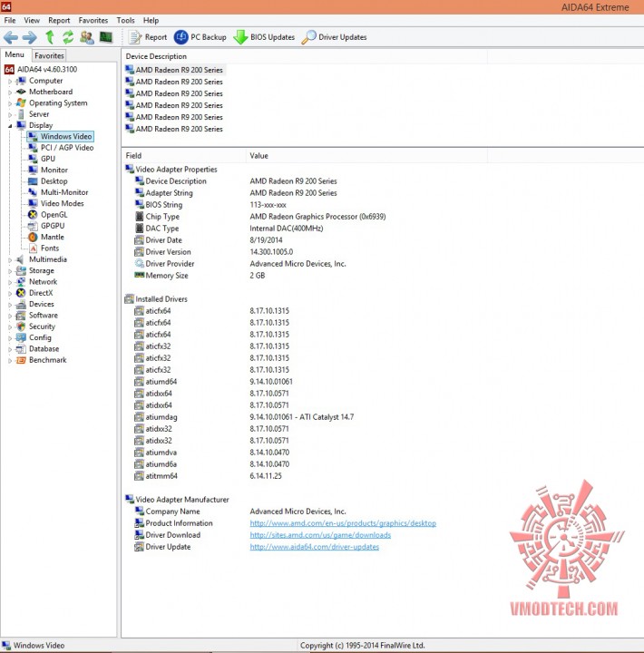Open the Favorites menu in the menu bar

pyautogui.click(x=93, y=20)
